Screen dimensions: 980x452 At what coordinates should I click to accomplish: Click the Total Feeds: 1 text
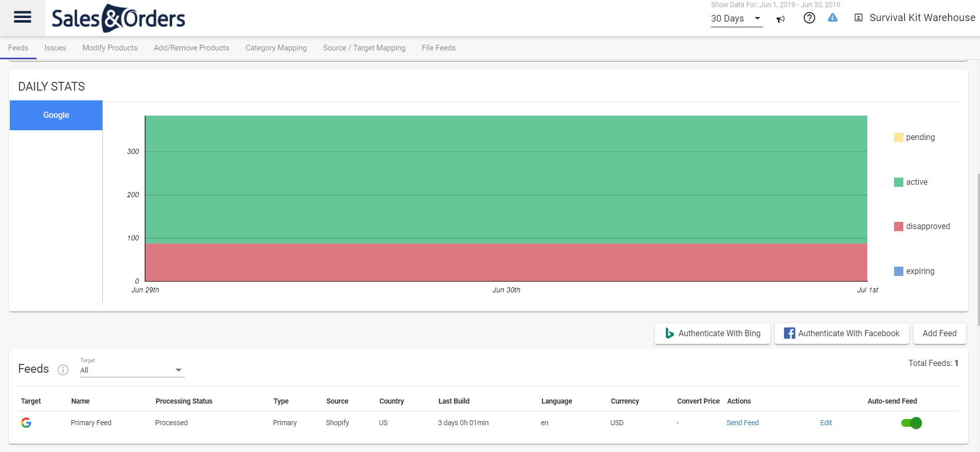pos(933,363)
